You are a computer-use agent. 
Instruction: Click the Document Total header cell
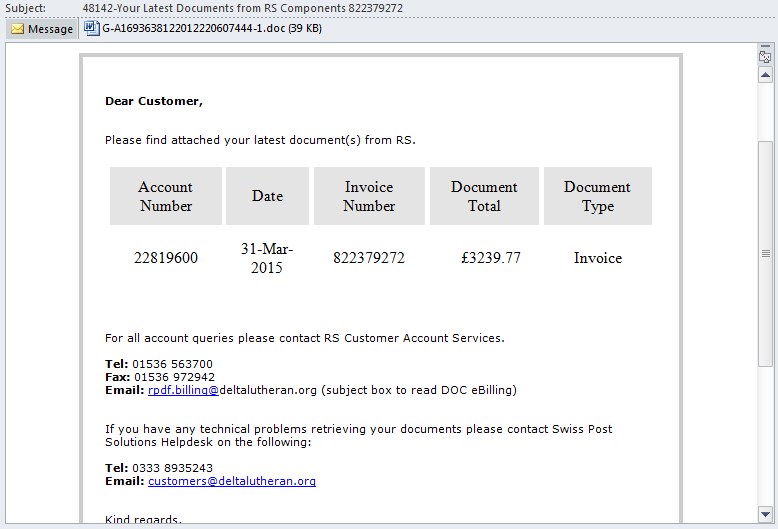coord(484,196)
